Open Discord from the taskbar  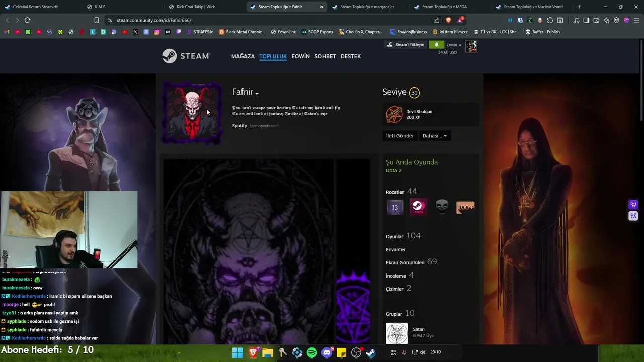pos(327,353)
